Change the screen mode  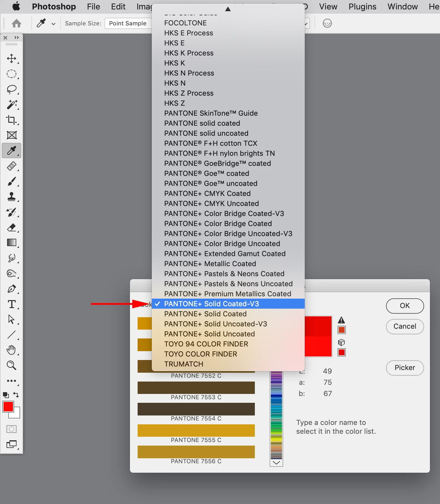click(12, 444)
